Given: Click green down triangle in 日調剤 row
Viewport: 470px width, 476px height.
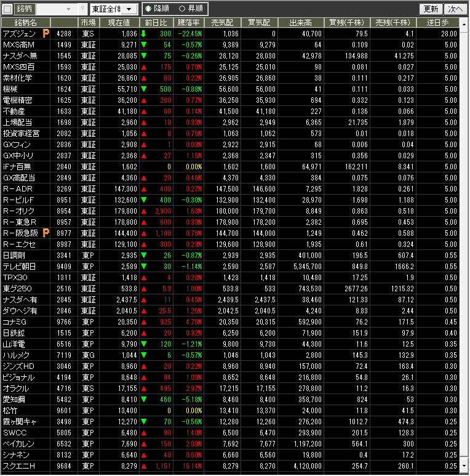Looking at the screenshot, I should (144, 256).
